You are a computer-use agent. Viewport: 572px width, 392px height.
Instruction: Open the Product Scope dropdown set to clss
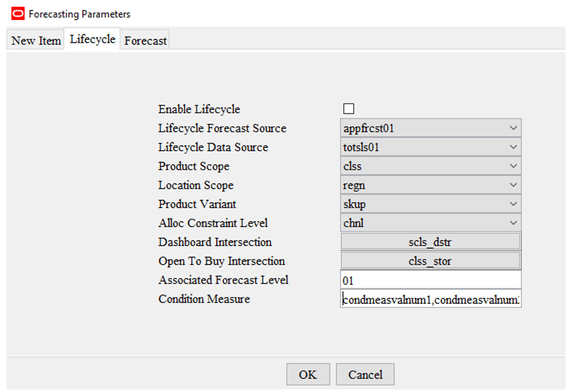click(430, 165)
